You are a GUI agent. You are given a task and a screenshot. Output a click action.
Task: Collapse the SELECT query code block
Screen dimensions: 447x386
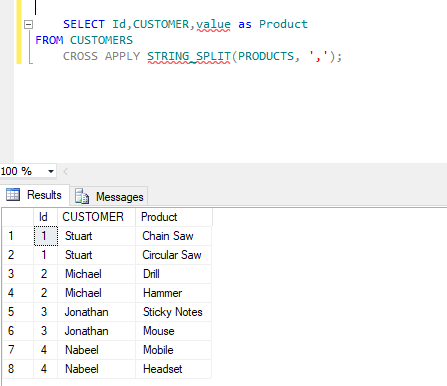pos(29,24)
